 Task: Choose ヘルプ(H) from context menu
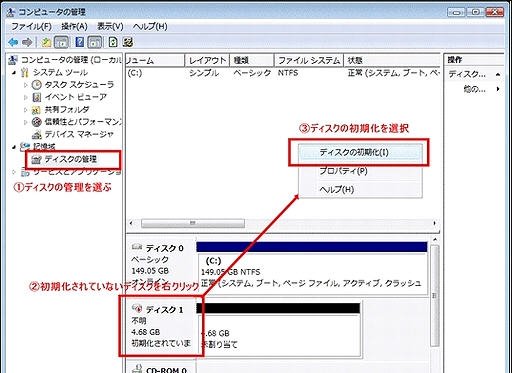[x=361, y=189]
